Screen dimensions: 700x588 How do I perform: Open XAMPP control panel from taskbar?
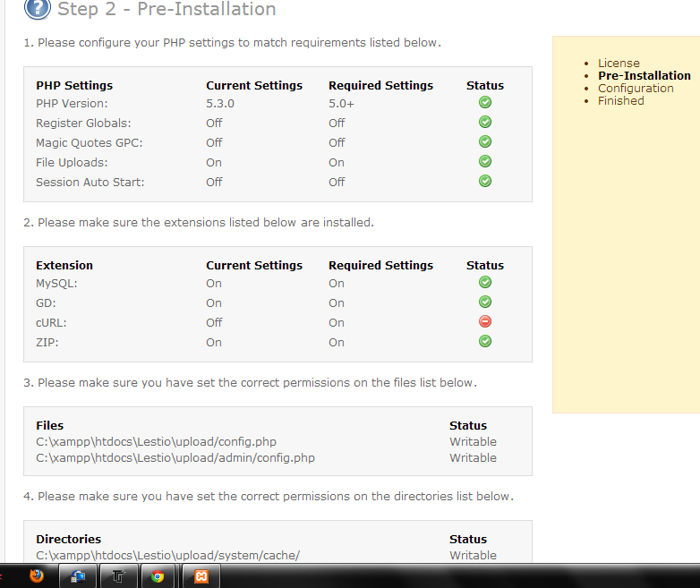tap(201, 576)
